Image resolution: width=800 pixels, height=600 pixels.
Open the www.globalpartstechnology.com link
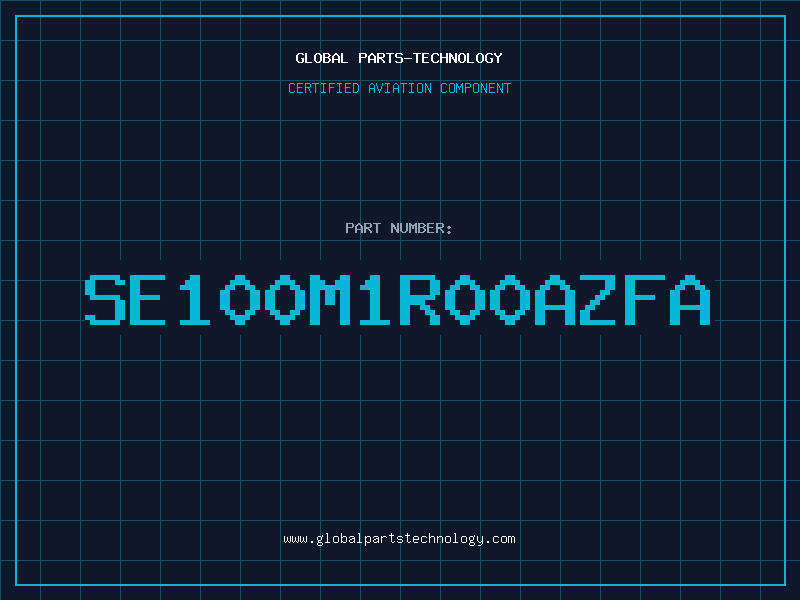tap(399, 539)
